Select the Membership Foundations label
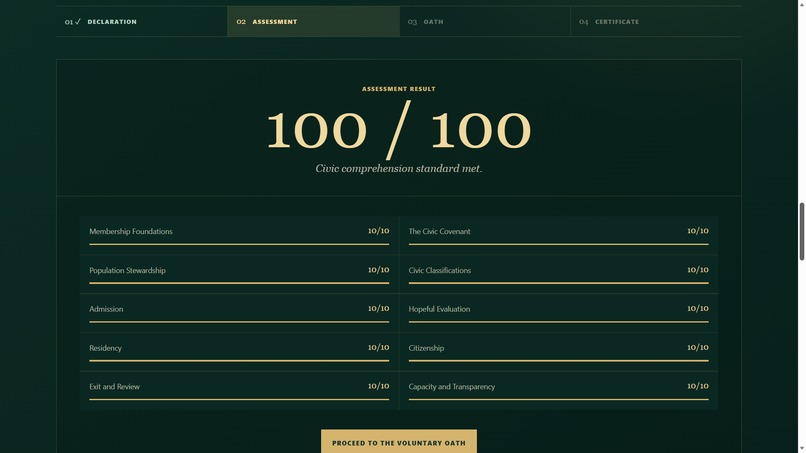The height and width of the screenshot is (453, 806). (x=131, y=231)
